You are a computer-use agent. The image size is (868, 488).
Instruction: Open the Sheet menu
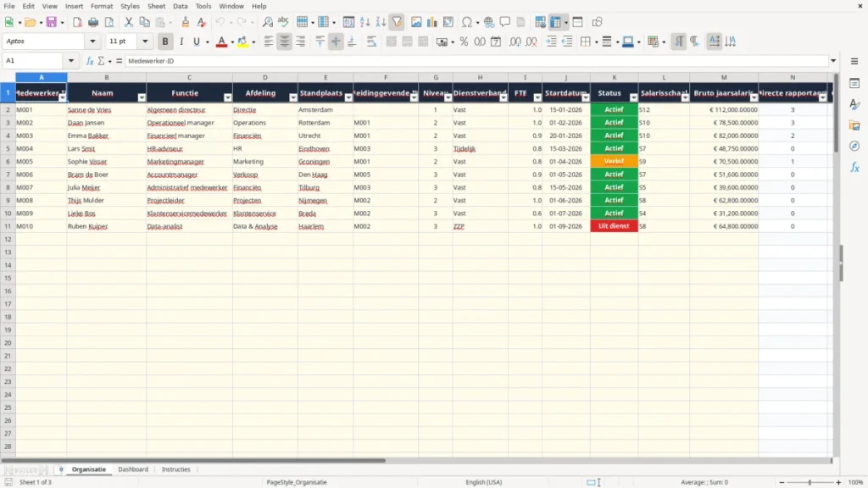[x=156, y=6]
